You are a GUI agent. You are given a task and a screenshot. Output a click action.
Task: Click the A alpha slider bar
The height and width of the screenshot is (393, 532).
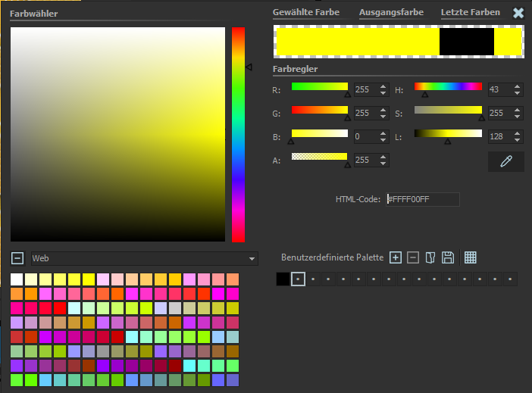pyautogui.click(x=319, y=157)
